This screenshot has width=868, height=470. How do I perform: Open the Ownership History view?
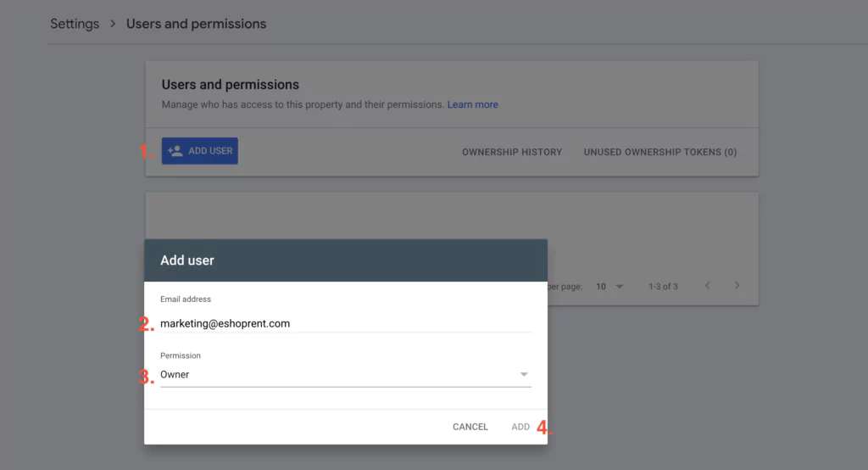[x=511, y=152]
